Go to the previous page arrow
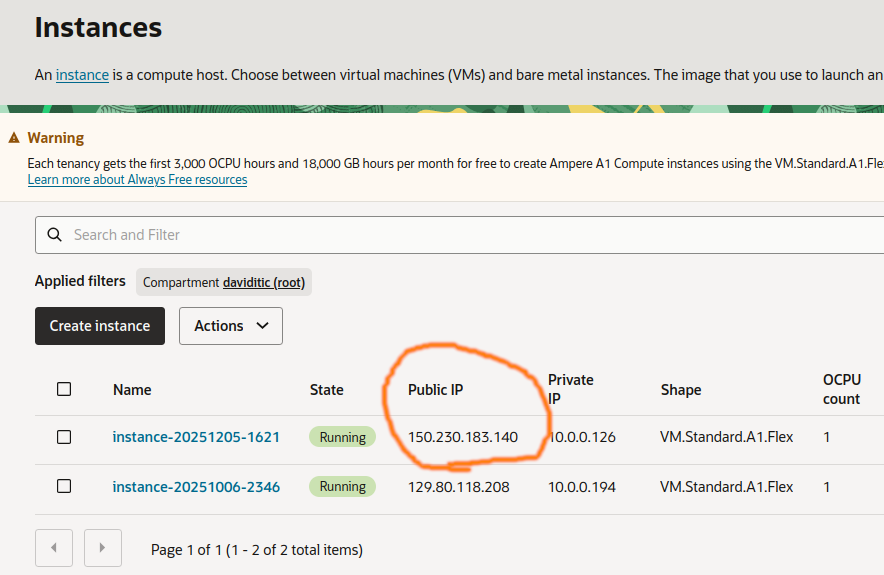The height and width of the screenshot is (575, 884). (x=54, y=548)
